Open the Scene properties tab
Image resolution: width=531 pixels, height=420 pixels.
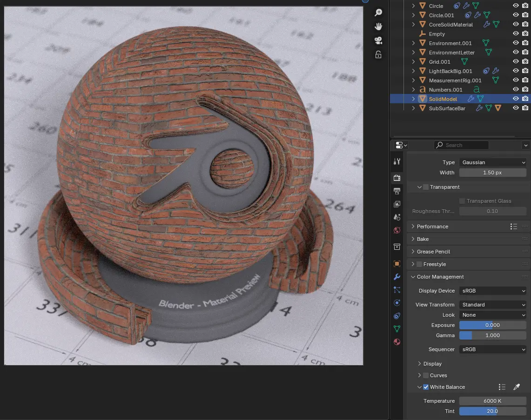pos(397,217)
